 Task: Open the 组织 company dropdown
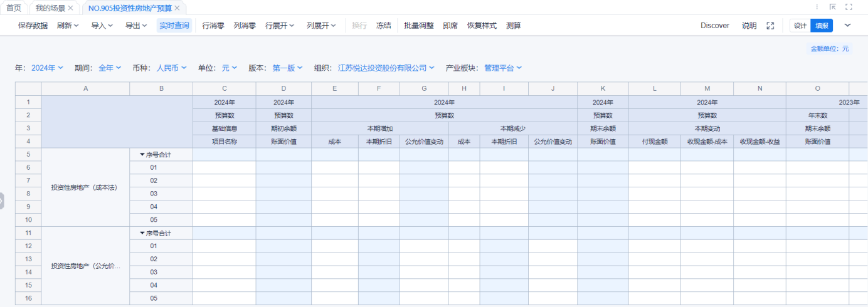pyautogui.click(x=386, y=68)
